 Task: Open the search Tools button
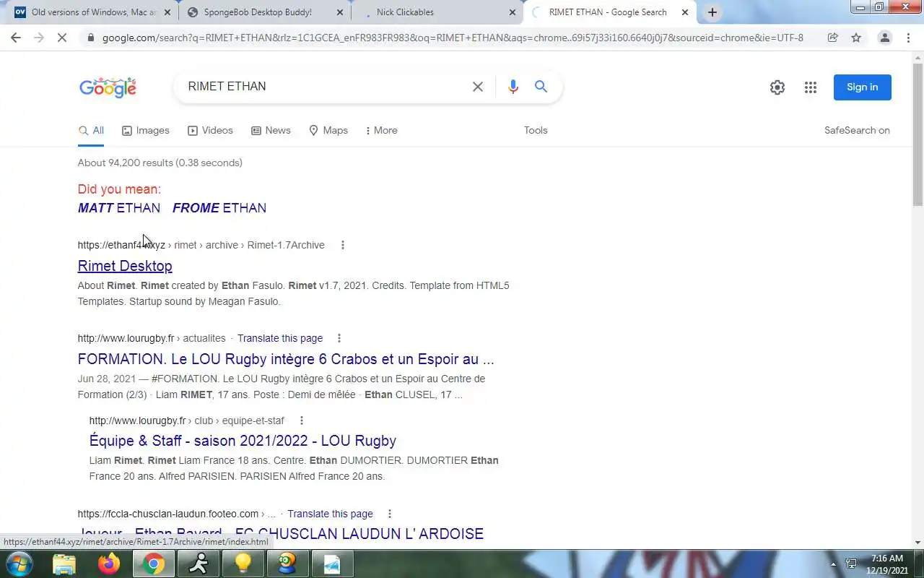point(536,131)
